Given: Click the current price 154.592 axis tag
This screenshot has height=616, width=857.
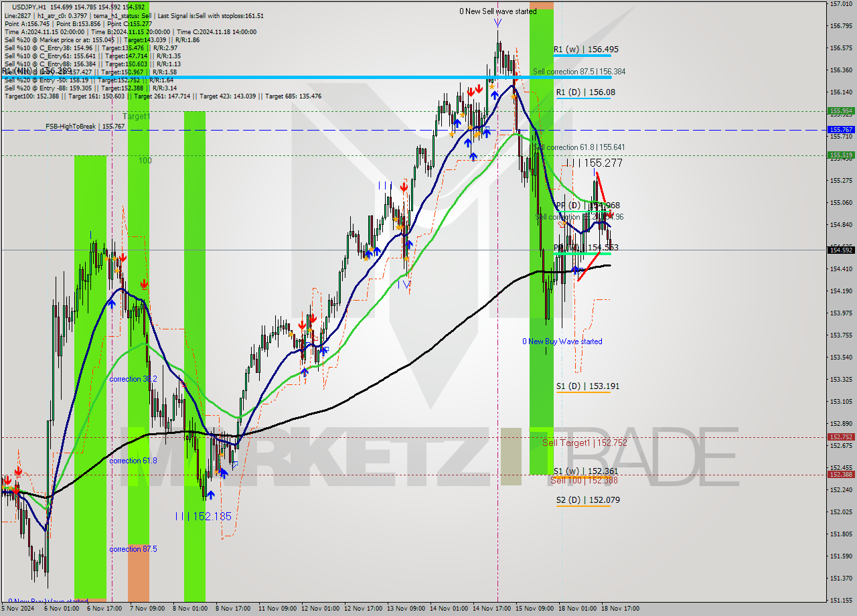Looking at the screenshot, I should tap(841, 250).
